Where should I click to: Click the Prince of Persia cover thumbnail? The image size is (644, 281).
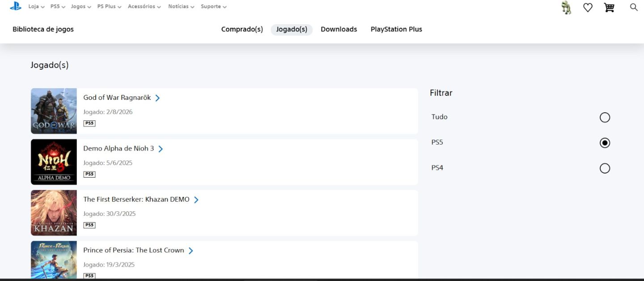[54, 260]
